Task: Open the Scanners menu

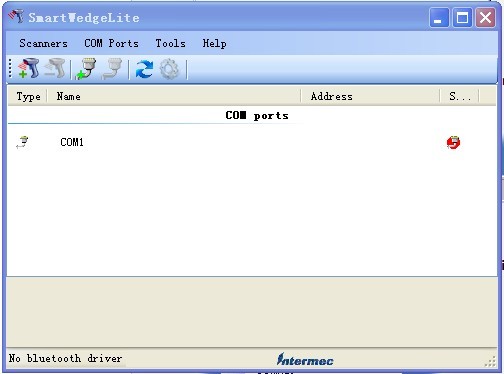Action: pyautogui.click(x=43, y=43)
